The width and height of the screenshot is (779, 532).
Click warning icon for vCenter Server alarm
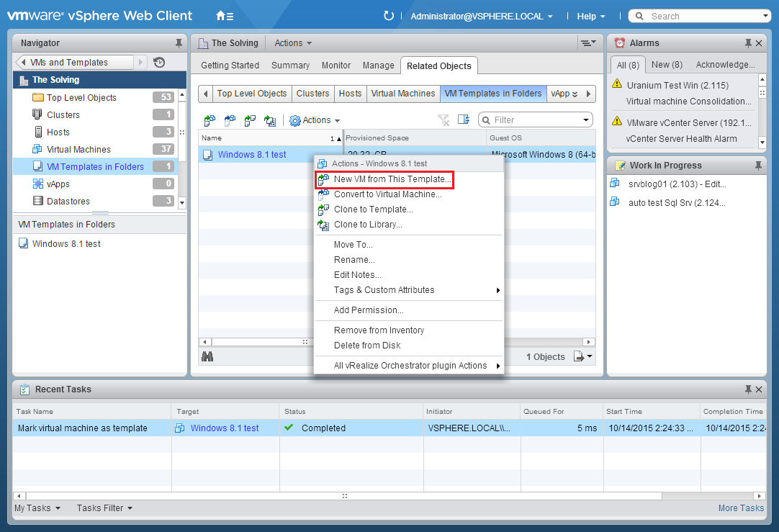click(617, 121)
